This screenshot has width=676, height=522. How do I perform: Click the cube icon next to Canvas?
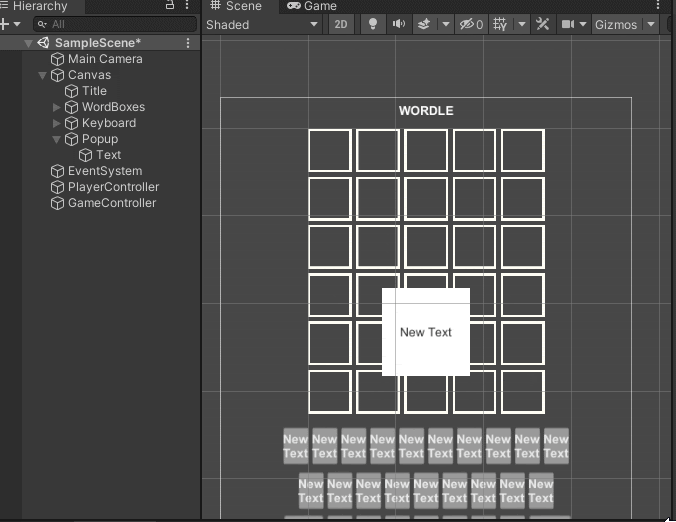(57, 75)
